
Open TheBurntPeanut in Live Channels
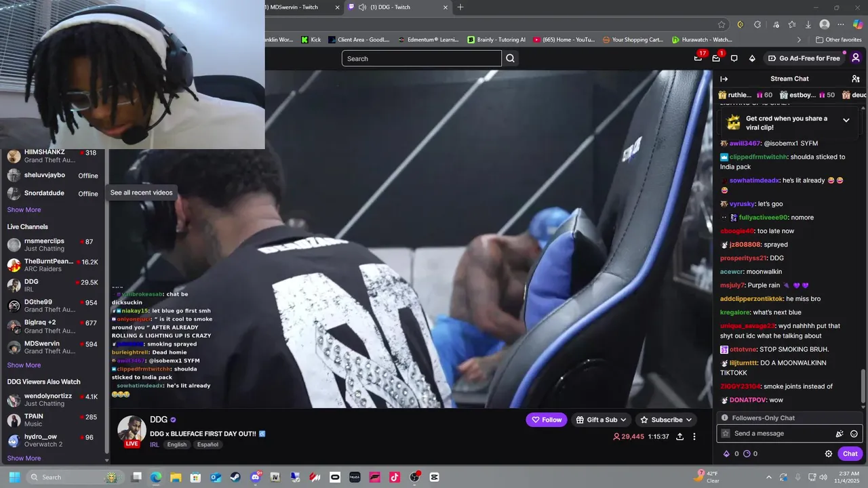53,265
